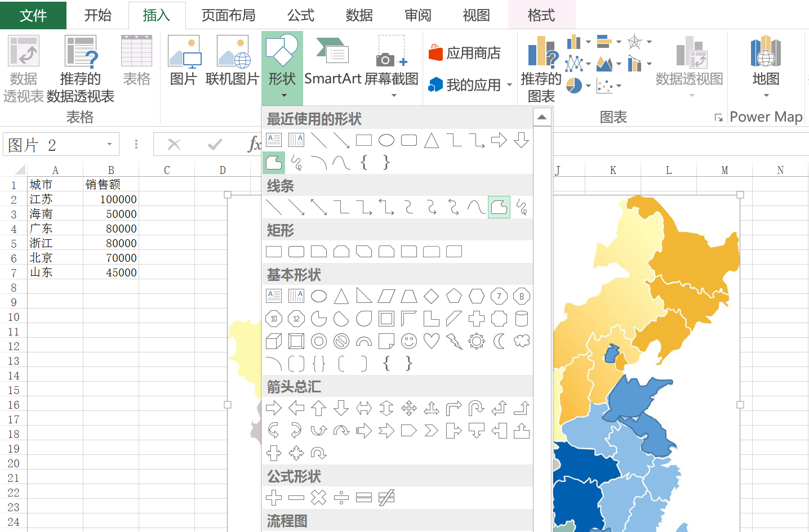Select cell B2 with value 100000

pyautogui.click(x=111, y=199)
